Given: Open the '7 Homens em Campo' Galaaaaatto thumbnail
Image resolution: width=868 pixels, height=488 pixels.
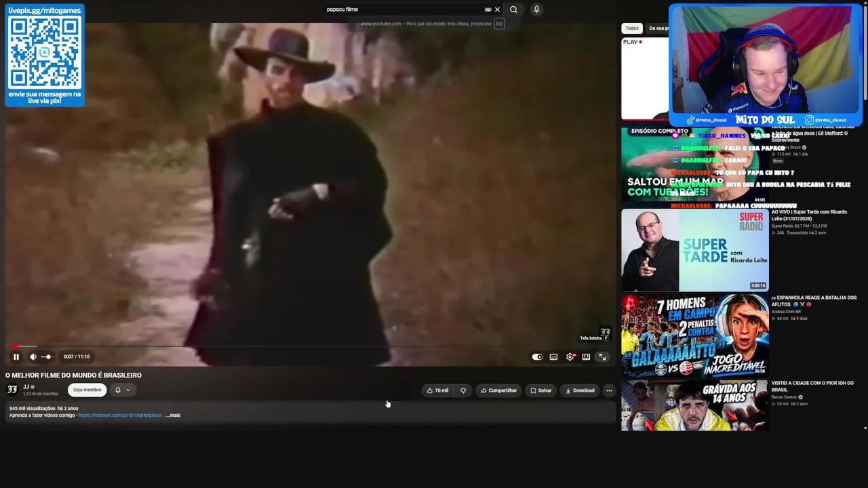Looking at the screenshot, I should [695, 335].
